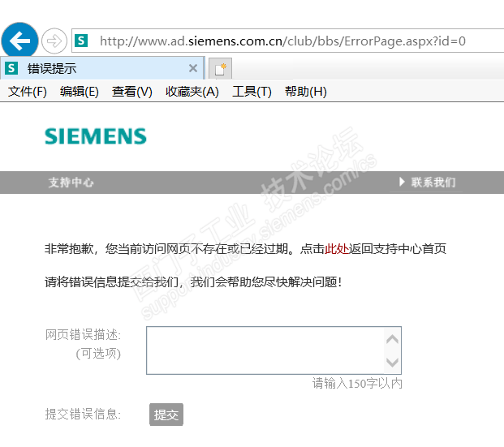Click the browser back arrow button

[x=19, y=40]
